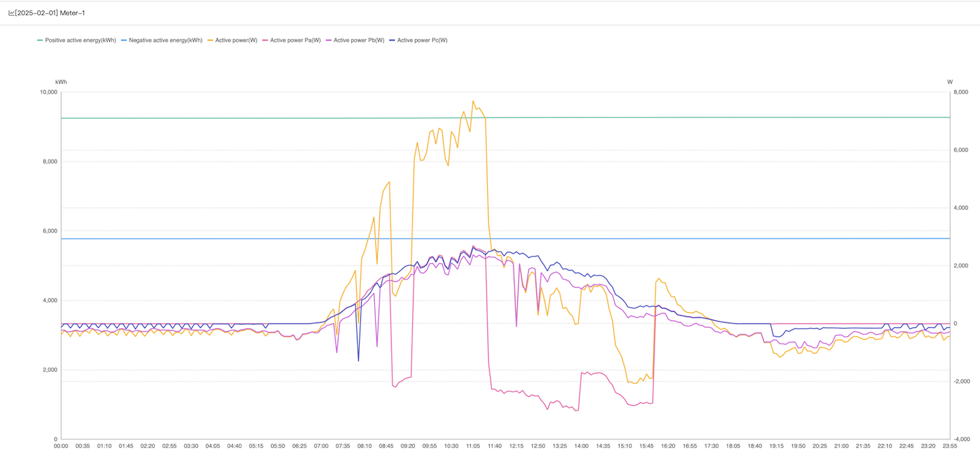Viewport: 980px width, 461px height.
Task: Click the line-chart icon before the Meter-1 title
Action: [12, 13]
